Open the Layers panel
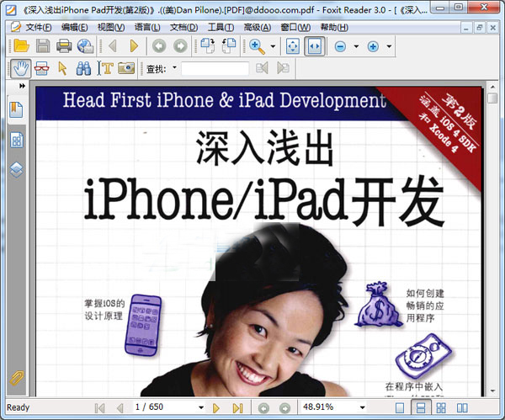 pyautogui.click(x=17, y=169)
